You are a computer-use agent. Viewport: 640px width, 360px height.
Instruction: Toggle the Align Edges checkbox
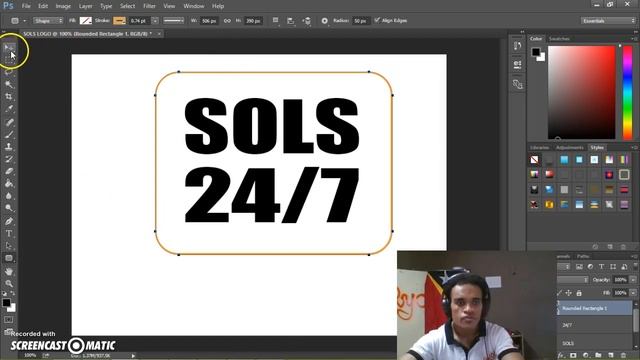[377, 20]
